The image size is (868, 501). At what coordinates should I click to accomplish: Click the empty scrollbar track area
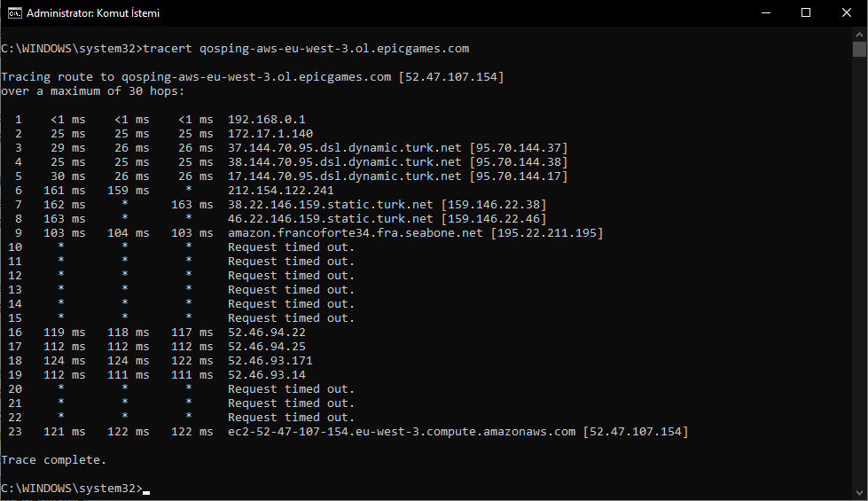click(x=859, y=271)
